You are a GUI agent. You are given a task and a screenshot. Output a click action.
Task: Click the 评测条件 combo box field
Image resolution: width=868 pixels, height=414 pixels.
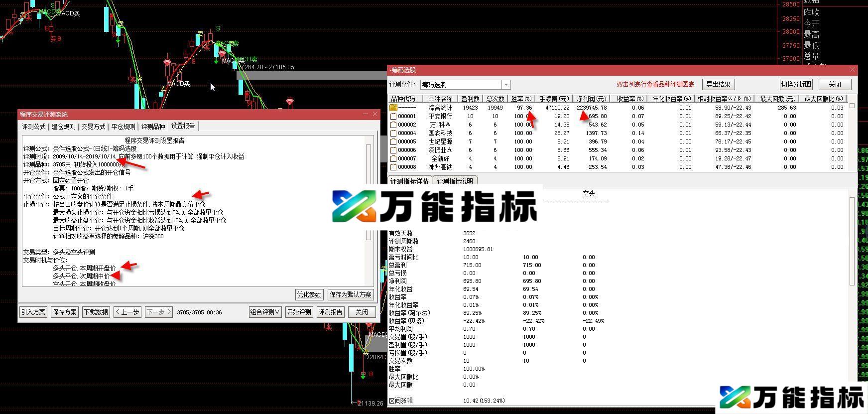click(x=465, y=85)
